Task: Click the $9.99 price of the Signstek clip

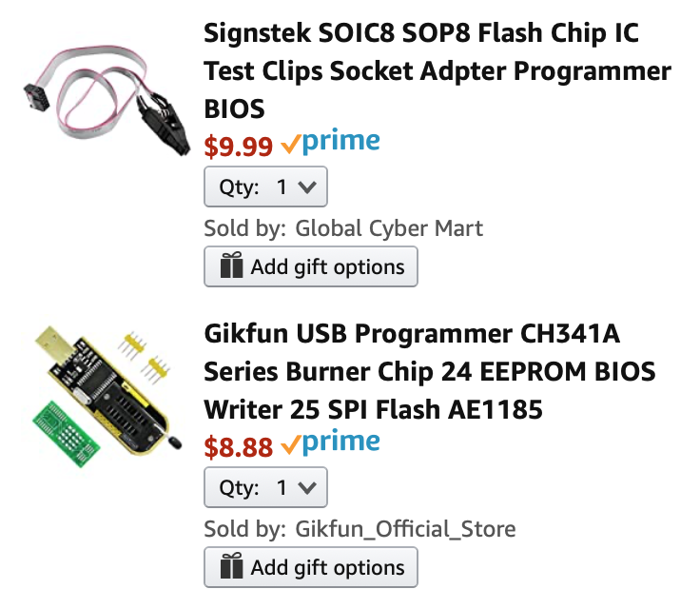Action: coord(239,146)
